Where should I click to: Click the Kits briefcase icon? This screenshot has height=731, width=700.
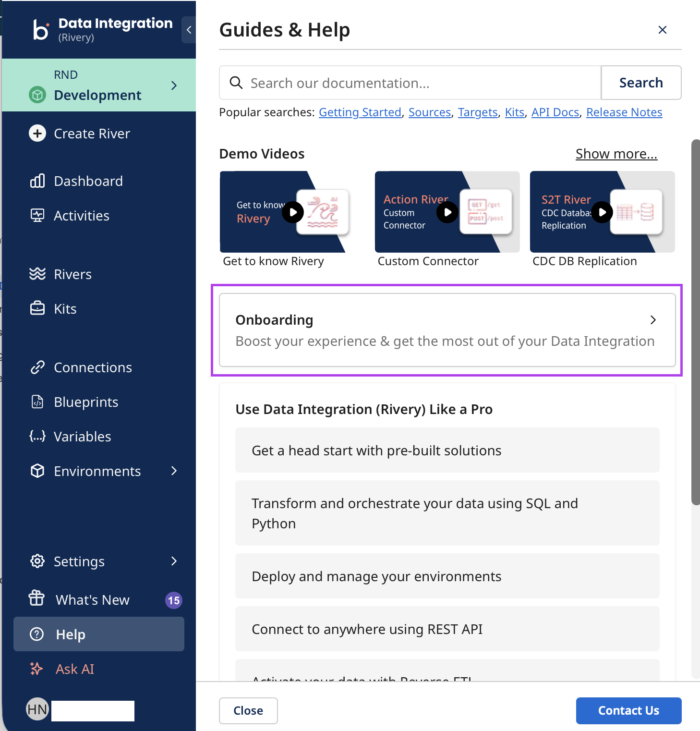pyautogui.click(x=37, y=309)
